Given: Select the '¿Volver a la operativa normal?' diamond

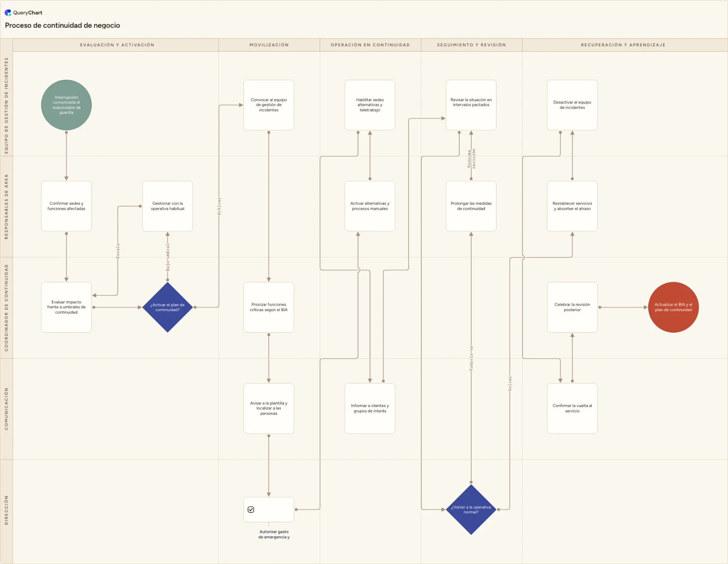Looking at the screenshot, I should click(471, 509).
